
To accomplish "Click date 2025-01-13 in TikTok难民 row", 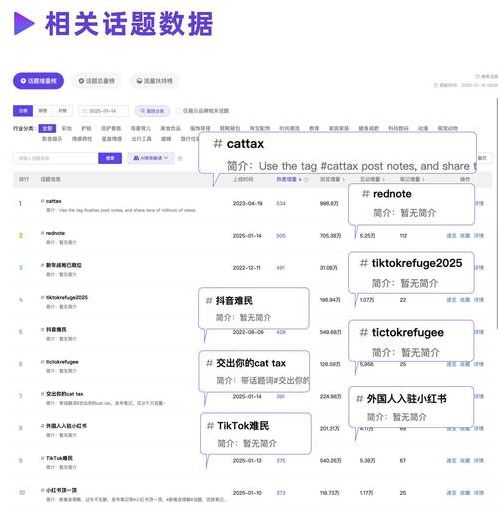I will coord(247,460).
